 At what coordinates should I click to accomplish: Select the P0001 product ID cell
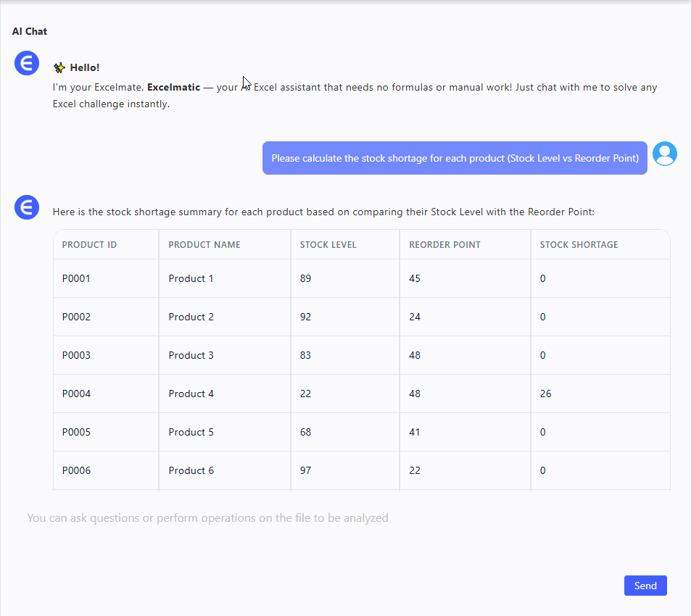(x=76, y=278)
